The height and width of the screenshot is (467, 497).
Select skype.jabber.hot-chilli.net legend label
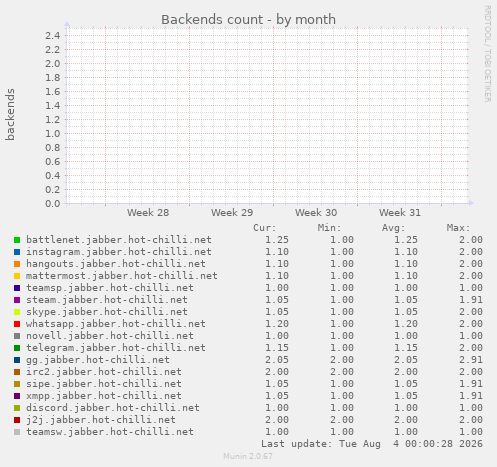[107, 312]
